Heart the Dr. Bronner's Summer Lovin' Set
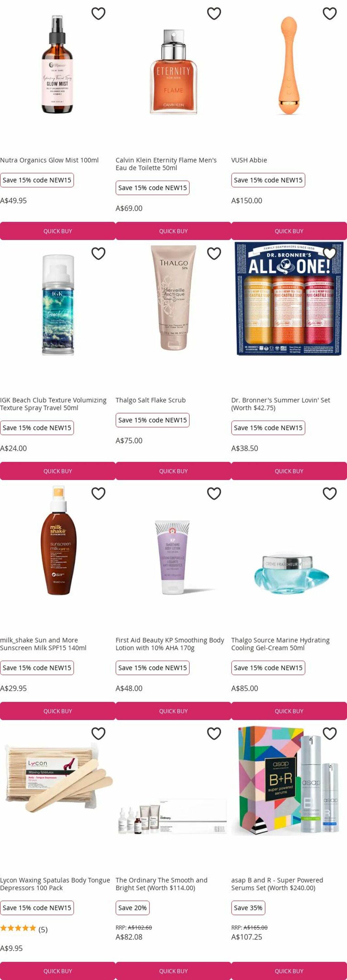The image size is (347, 980). (329, 254)
